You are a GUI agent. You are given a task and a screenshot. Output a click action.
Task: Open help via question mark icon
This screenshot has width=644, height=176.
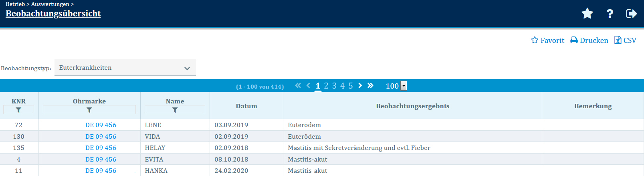[x=610, y=14]
